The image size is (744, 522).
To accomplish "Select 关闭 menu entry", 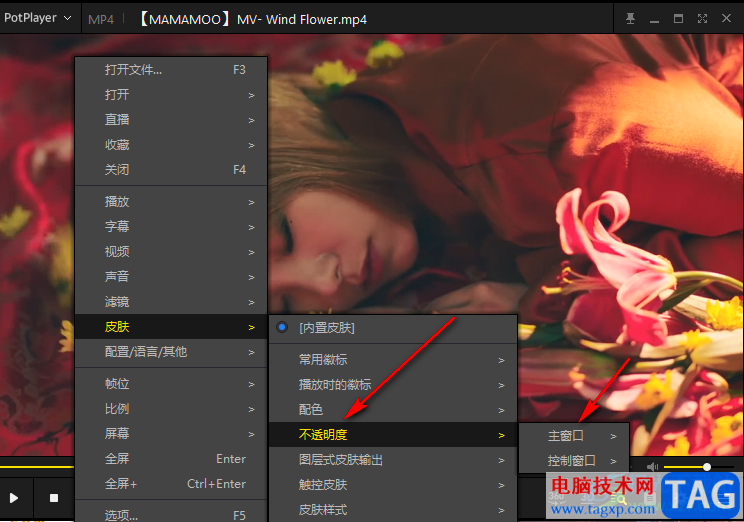I will pos(171,169).
